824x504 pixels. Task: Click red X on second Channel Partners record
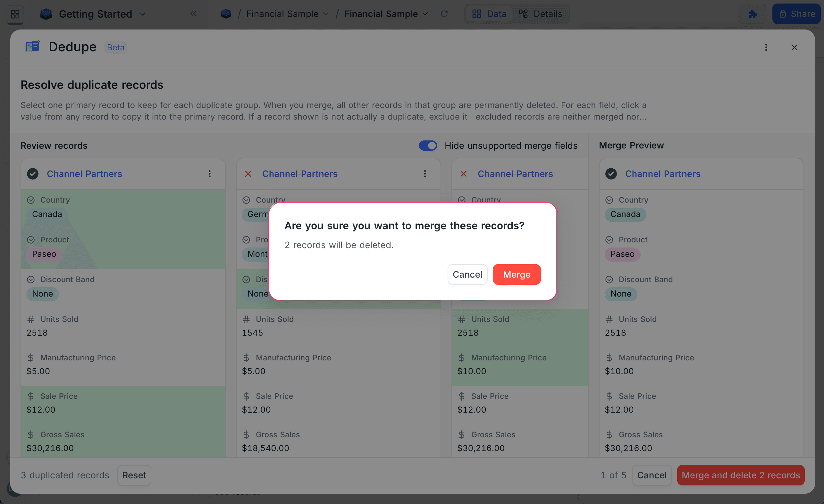(x=248, y=174)
